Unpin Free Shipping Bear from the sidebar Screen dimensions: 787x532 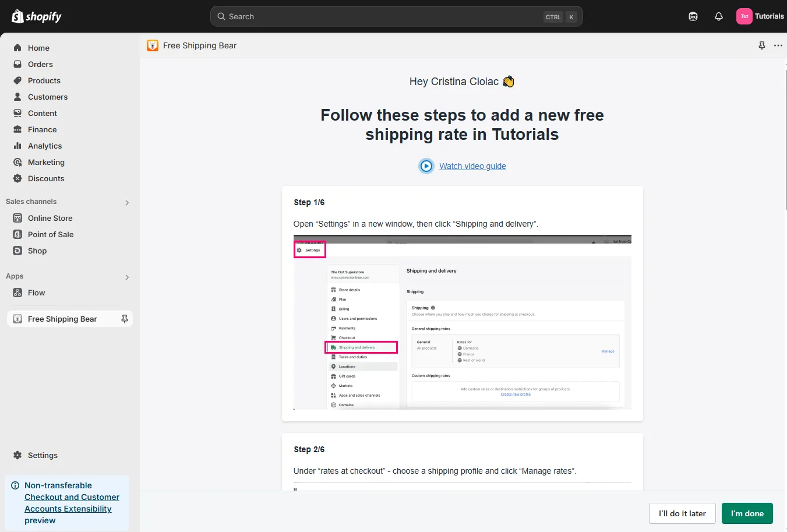[x=124, y=319]
